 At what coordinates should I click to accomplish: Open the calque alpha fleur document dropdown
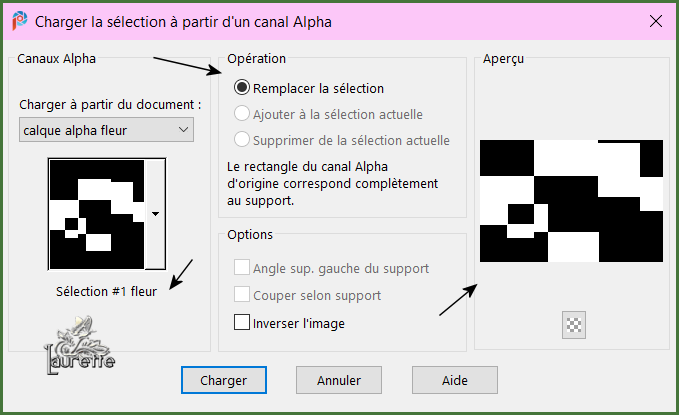coord(106,129)
